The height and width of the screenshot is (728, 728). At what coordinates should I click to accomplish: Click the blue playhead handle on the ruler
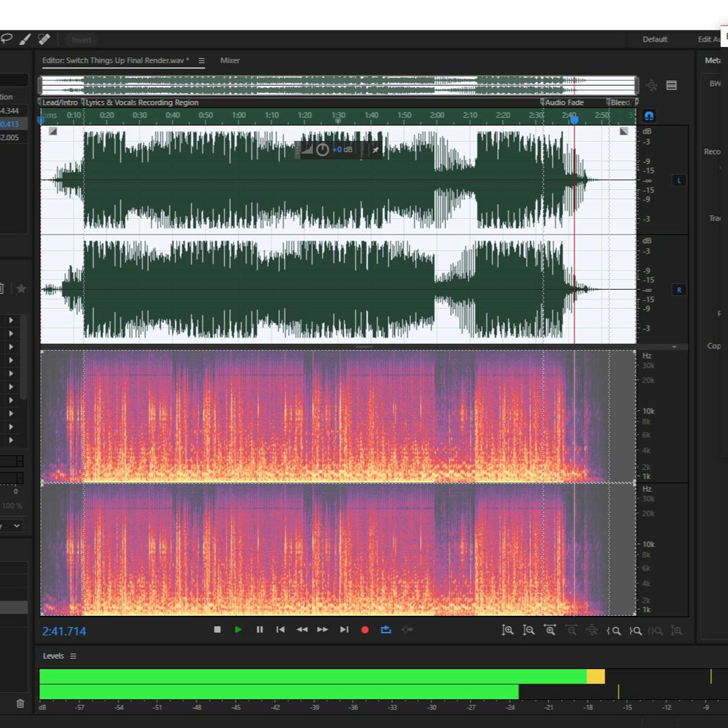click(x=574, y=120)
